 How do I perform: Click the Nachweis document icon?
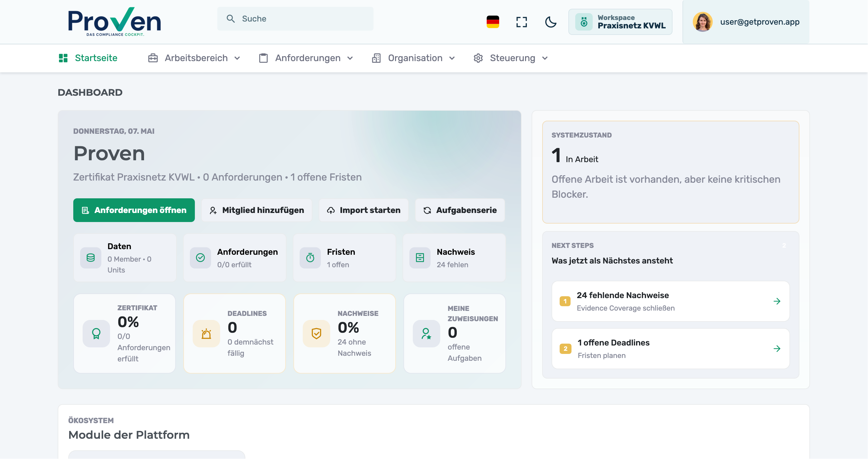click(420, 258)
